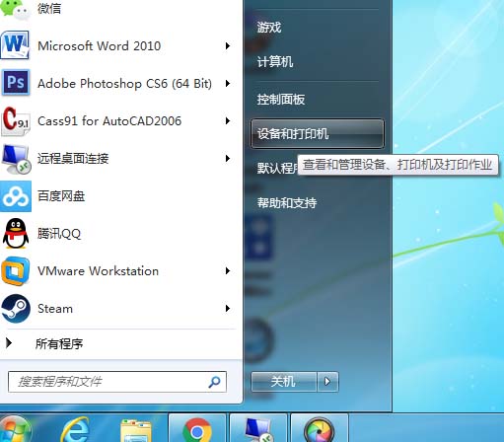This screenshot has height=442, width=504.
Task: Open shutdown options arrow next to 关机
Action: 327,382
